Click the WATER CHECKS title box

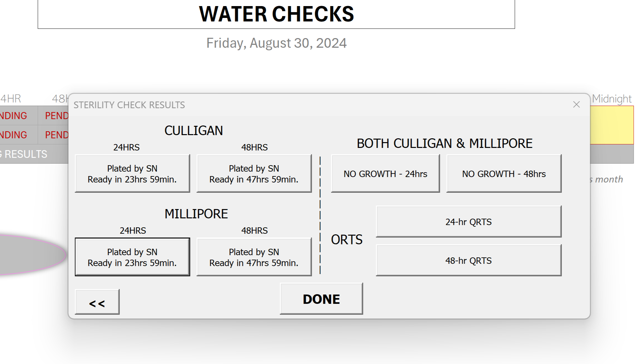(x=276, y=14)
